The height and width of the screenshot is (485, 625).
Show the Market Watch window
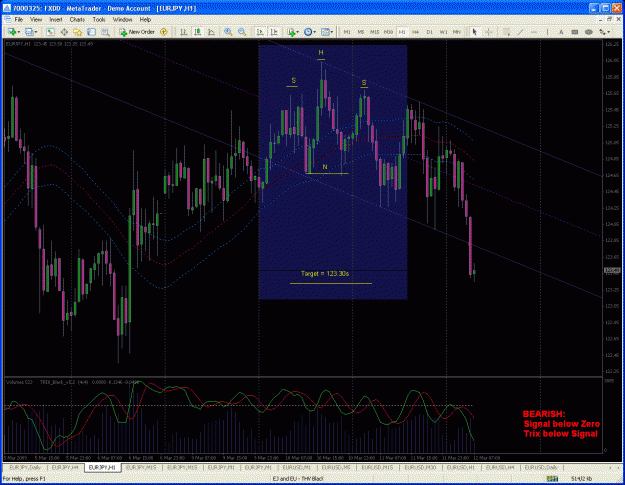50,32
